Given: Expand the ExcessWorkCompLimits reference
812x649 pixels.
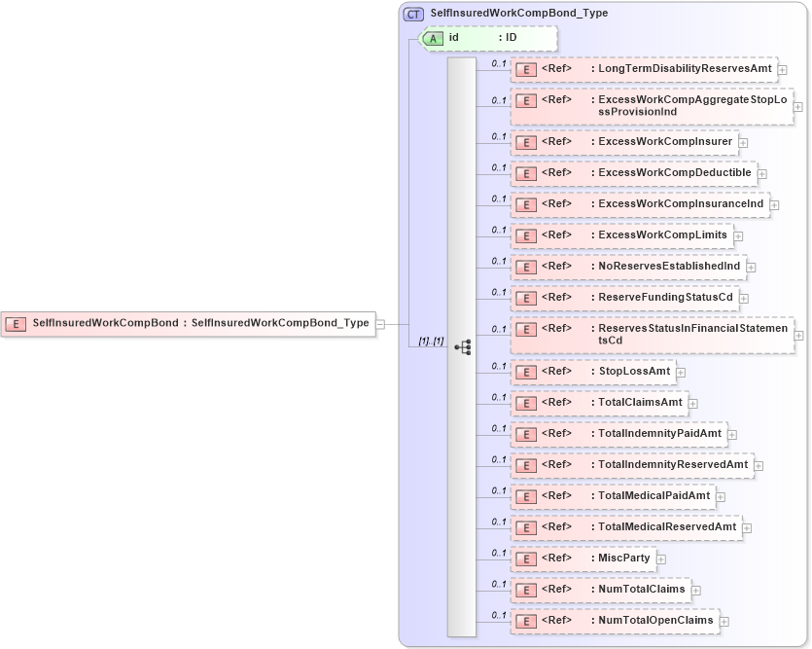Looking at the screenshot, I should point(738,235).
